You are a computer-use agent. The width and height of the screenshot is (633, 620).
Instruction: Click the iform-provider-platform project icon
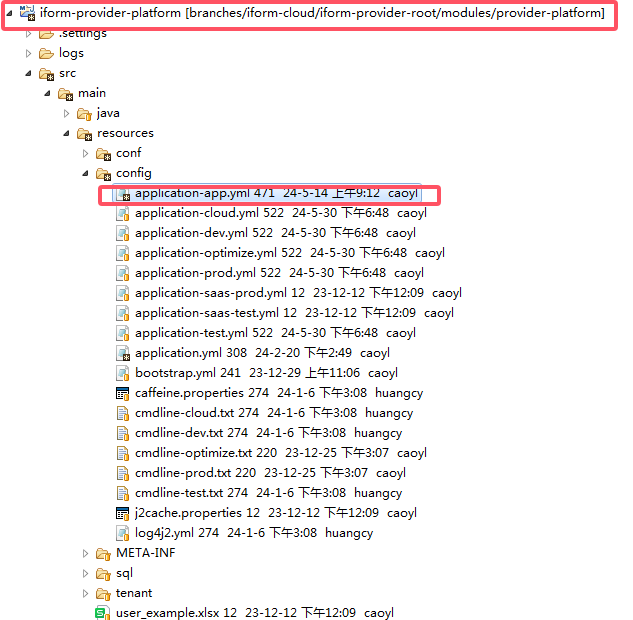coord(26,12)
